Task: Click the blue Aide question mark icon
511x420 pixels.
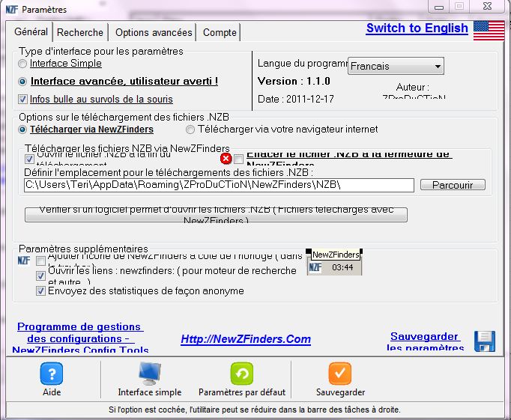Action: [52, 374]
